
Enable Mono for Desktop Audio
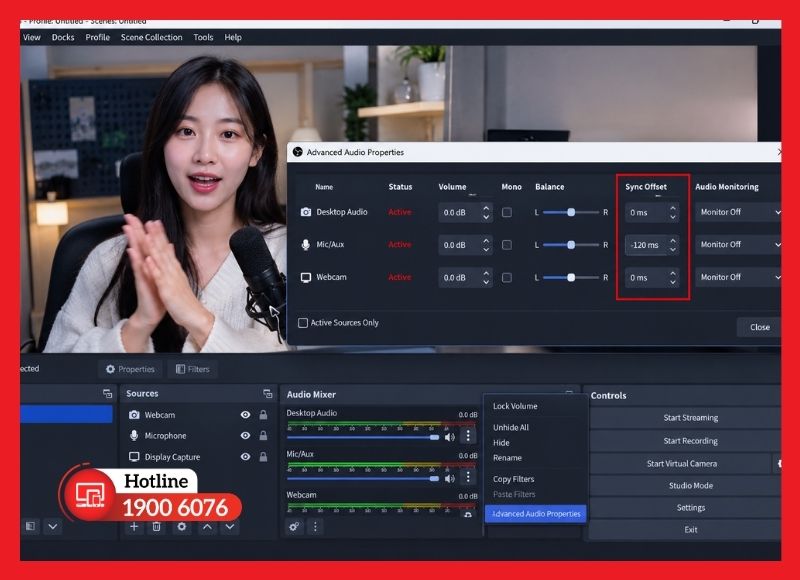click(x=507, y=212)
